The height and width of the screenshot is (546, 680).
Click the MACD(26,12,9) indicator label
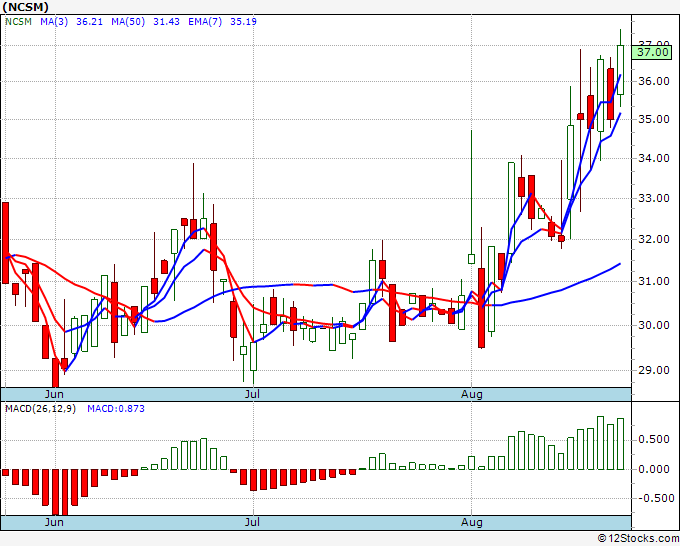40,409
